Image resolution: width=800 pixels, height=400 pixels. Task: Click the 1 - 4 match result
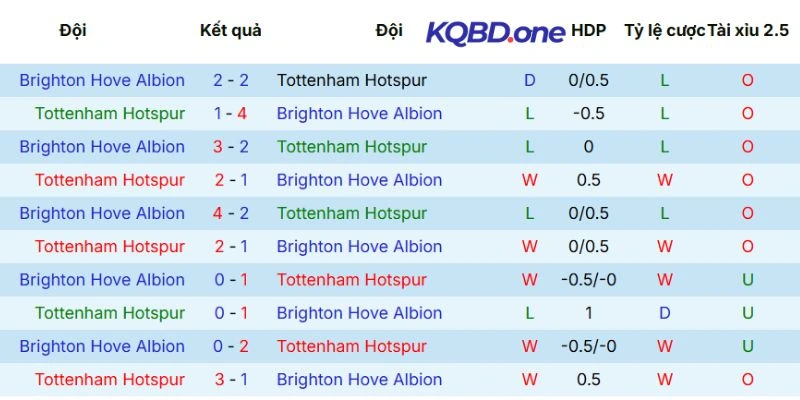pos(231,113)
